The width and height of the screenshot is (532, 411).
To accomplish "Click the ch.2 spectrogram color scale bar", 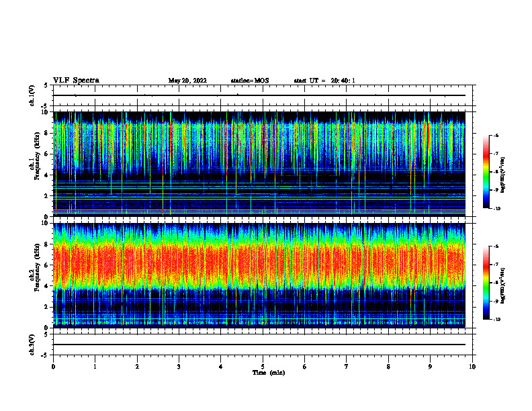I will (486, 283).
